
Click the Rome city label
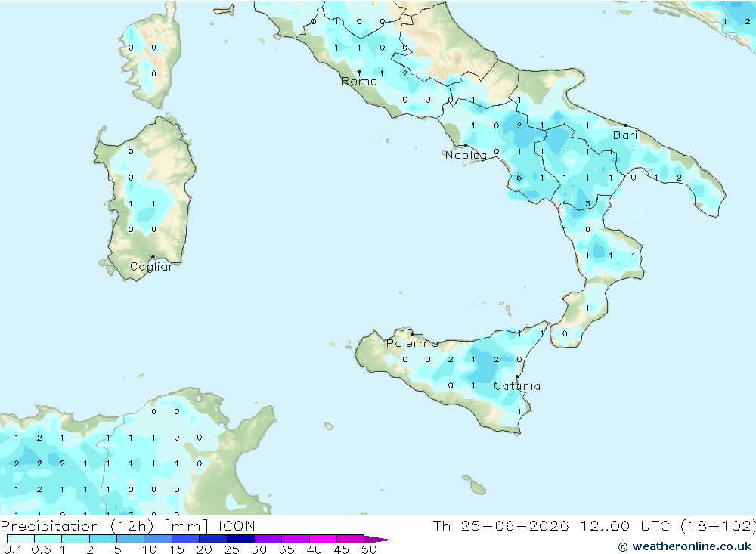click(x=359, y=82)
